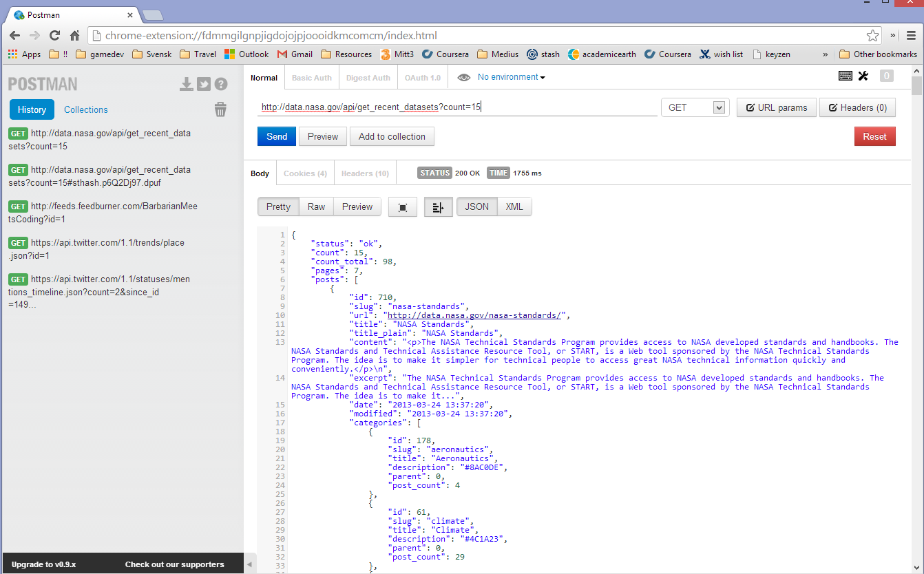Reload the page with the refresh icon
The height and width of the screenshot is (574, 924).
(x=54, y=36)
